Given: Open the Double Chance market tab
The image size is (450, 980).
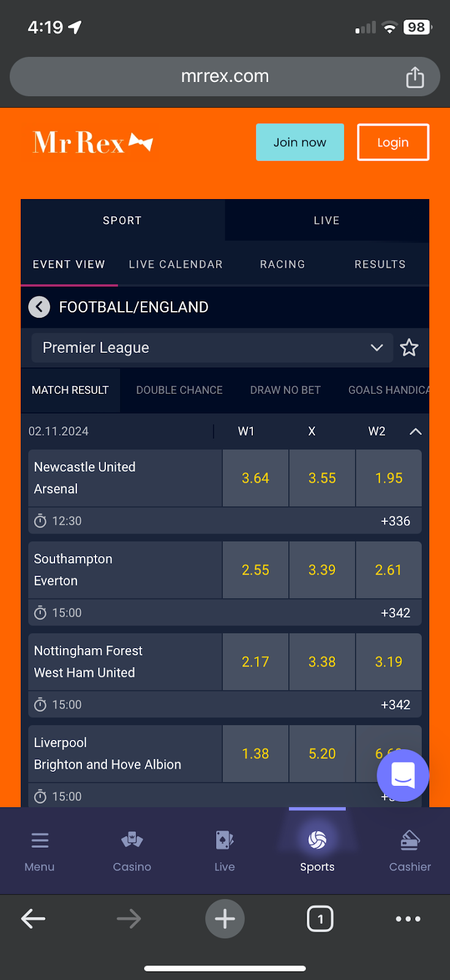Looking at the screenshot, I should point(179,390).
